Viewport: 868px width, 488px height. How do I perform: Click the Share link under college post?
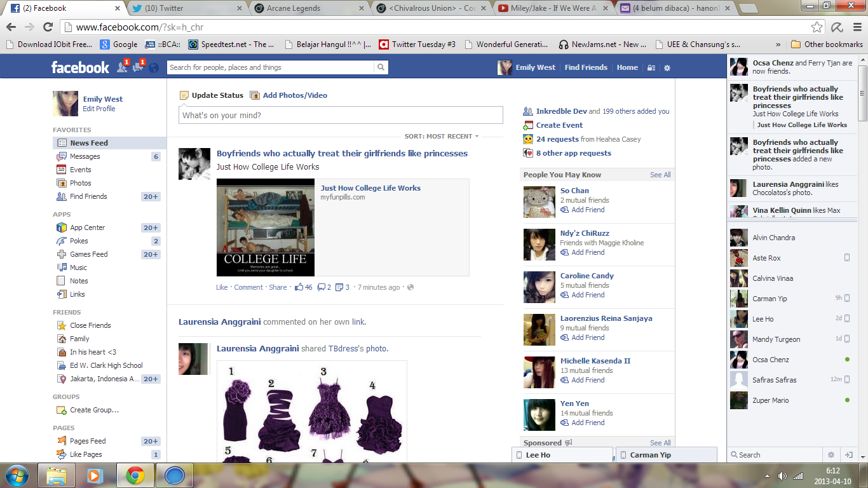click(x=278, y=287)
